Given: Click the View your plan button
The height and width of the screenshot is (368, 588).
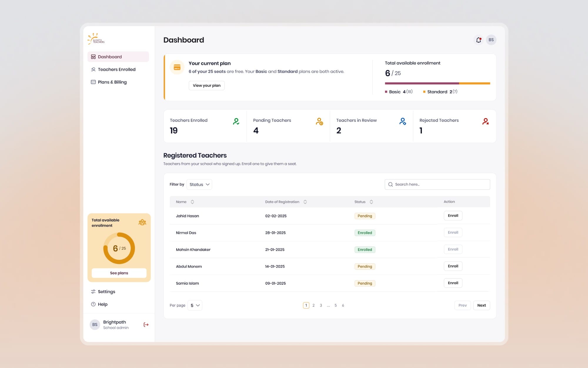Looking at the screenshot, I should pyautogui.click(x=207, y=85).
